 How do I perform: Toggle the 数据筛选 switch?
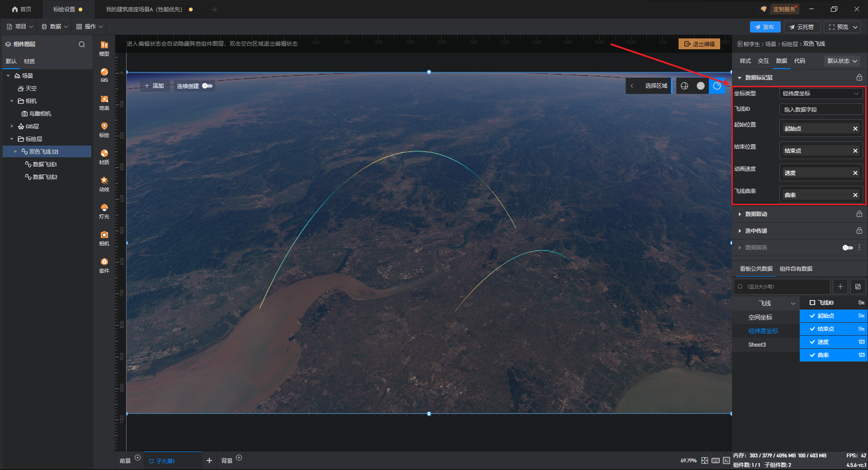(848, 248)
